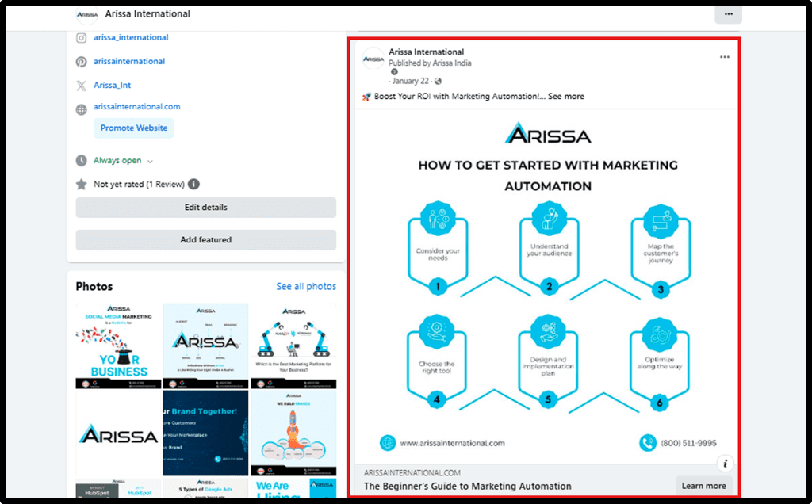This screenshot has height=504, width=812.
Task: Click the Always open text
Action: pyautogui.click(x=117, y=160)
